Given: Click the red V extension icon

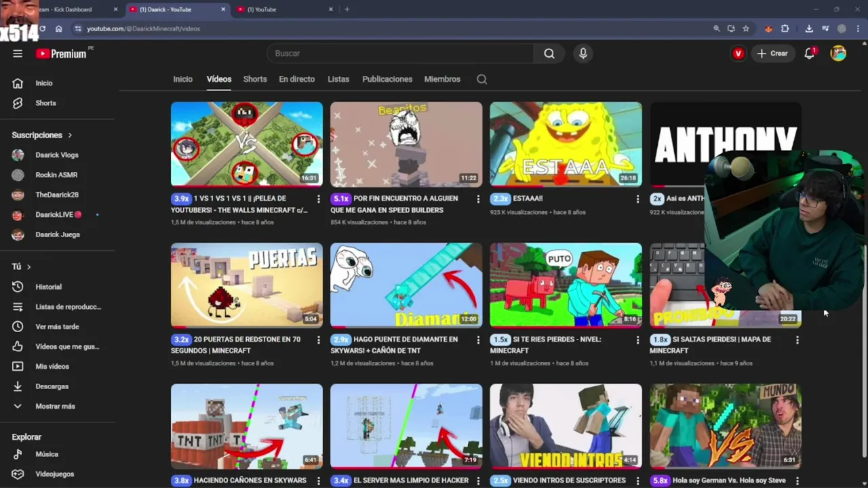Looking at the screenshot, I should point(738,54).
